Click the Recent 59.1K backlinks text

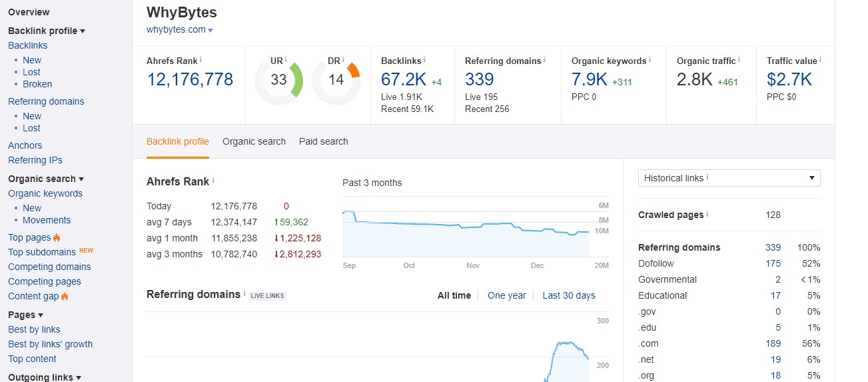click(x=407, y=109)
